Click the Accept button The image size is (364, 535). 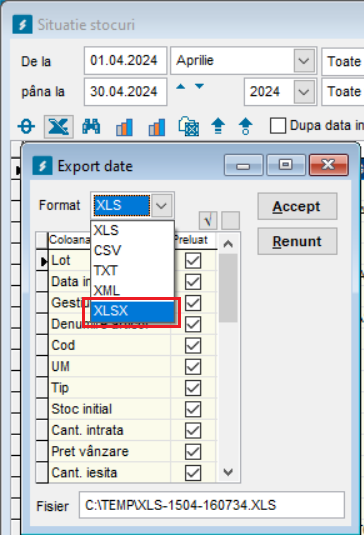(297, 206)
